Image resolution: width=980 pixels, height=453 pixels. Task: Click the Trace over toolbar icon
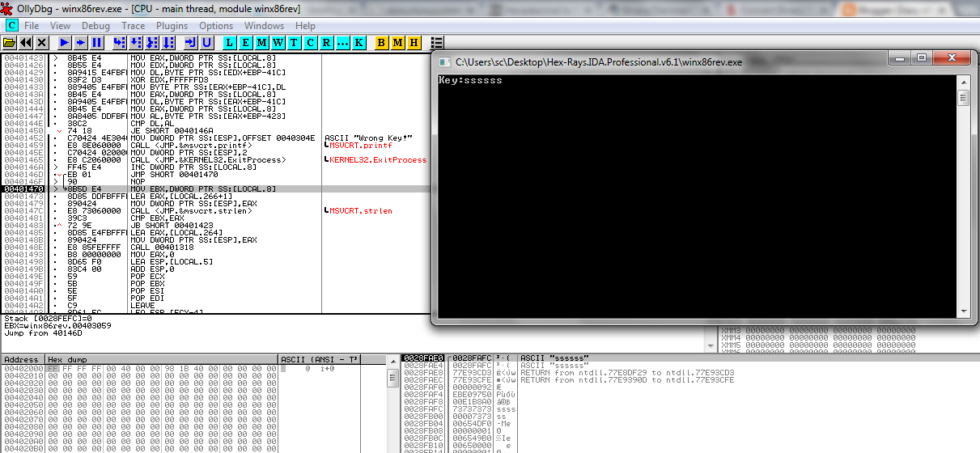168,42
